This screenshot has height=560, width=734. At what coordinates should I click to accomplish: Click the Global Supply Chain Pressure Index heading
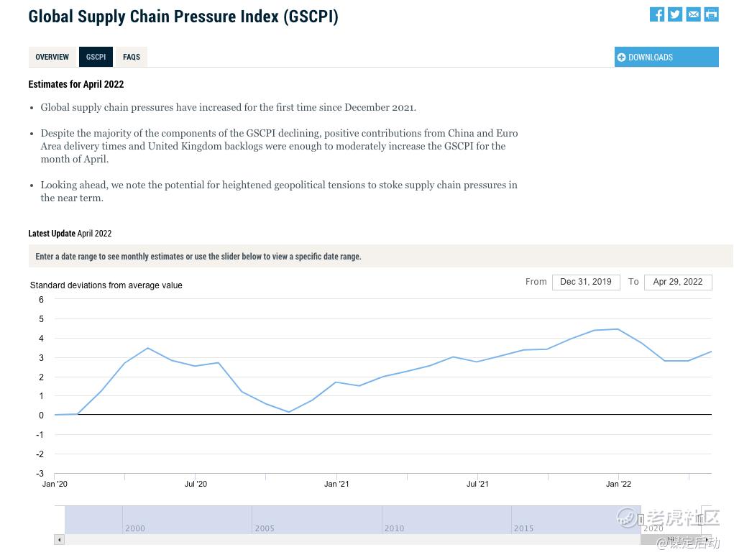pos(183,16)
